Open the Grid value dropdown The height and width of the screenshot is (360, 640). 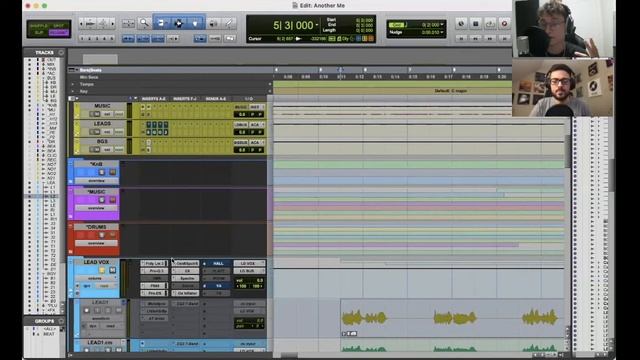pyautogui.click(x=442, y=25)
